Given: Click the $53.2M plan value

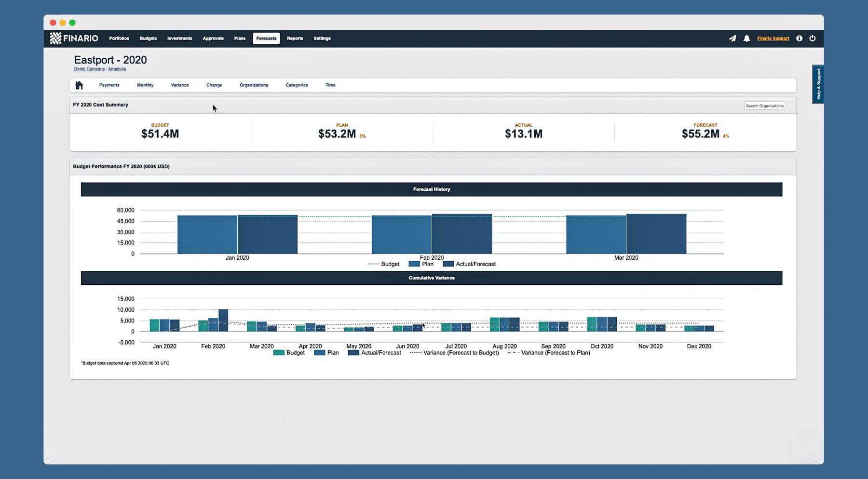Looking at the screenshot, I should pos(337,134).
